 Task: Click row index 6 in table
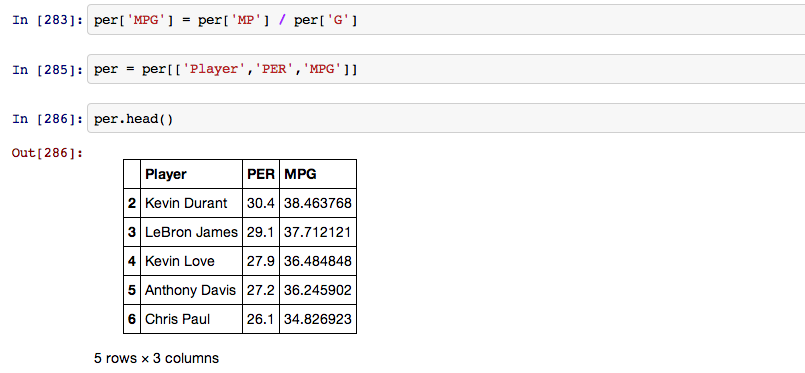point(132,319)
